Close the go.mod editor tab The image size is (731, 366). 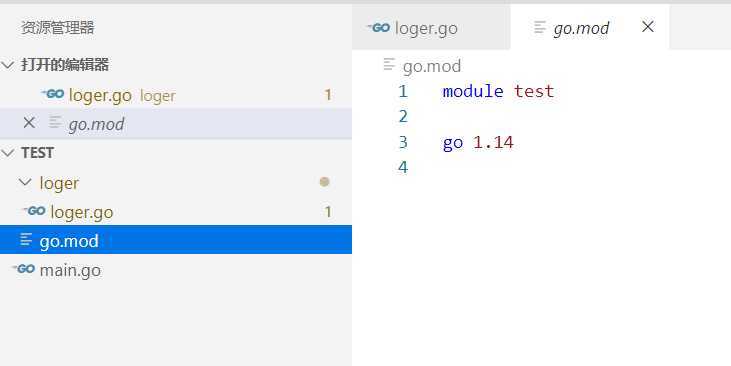[648, 27]
